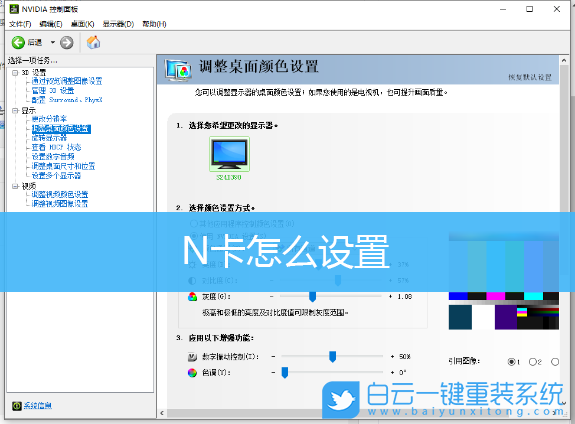Click the reference color bars image
This screenshot has width=575, height=424.
tap(503, 281)
